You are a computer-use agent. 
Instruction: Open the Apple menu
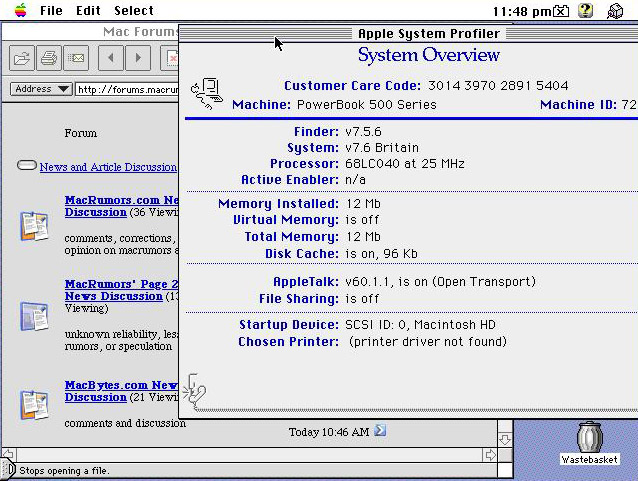21,10
